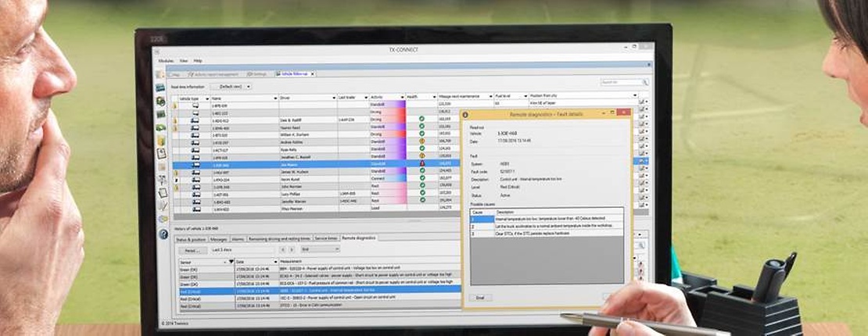Open Last trailer column filter arrow

366,98
